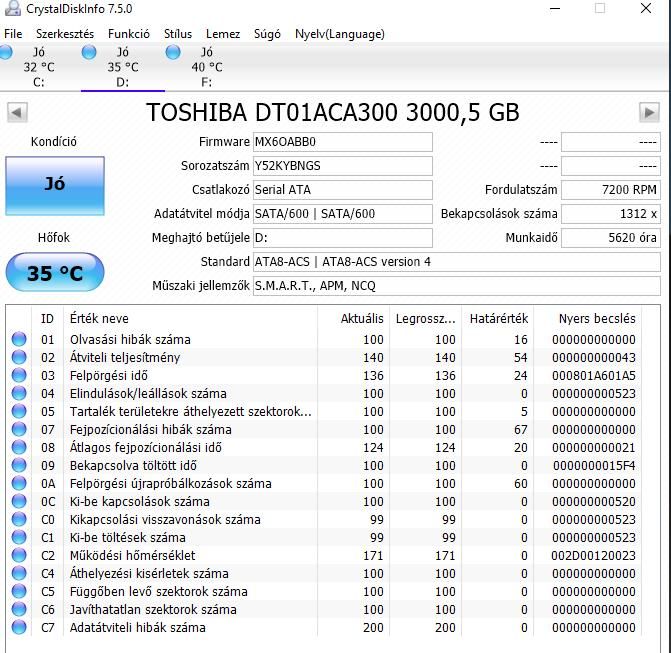The width and height of the screenshot is (671, 653).
Task: Open the Lemez menu
Action: click(223, 34)
